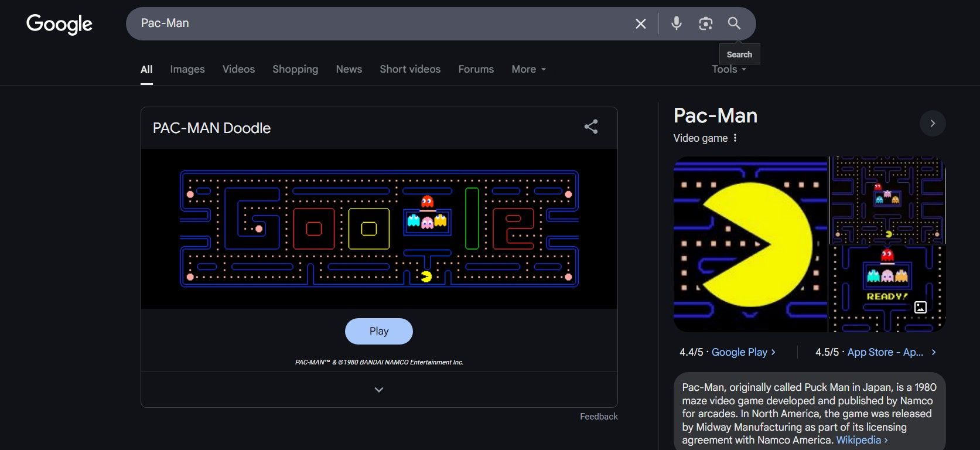Open the three-dot menu beside Video game

[x=735, y=138]
